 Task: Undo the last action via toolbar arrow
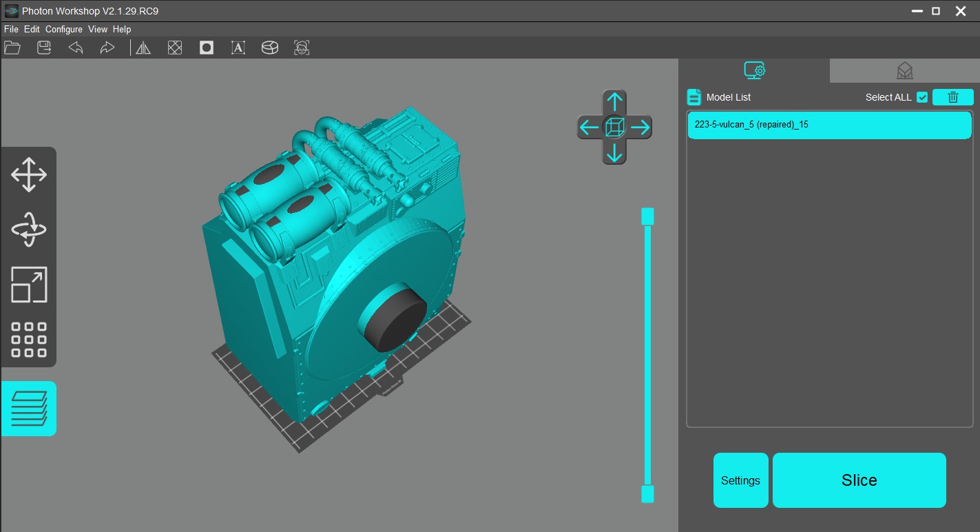(x=76, y=48)
